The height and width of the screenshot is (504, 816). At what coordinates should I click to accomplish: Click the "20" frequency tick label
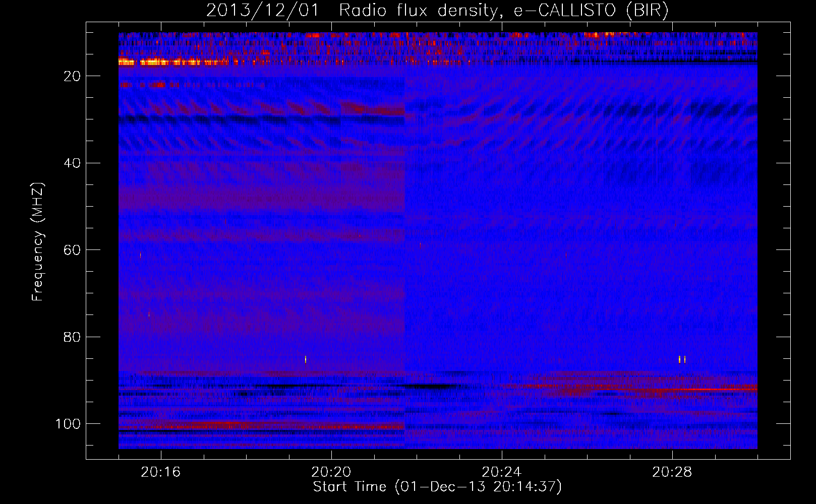[x=73, y=76]
